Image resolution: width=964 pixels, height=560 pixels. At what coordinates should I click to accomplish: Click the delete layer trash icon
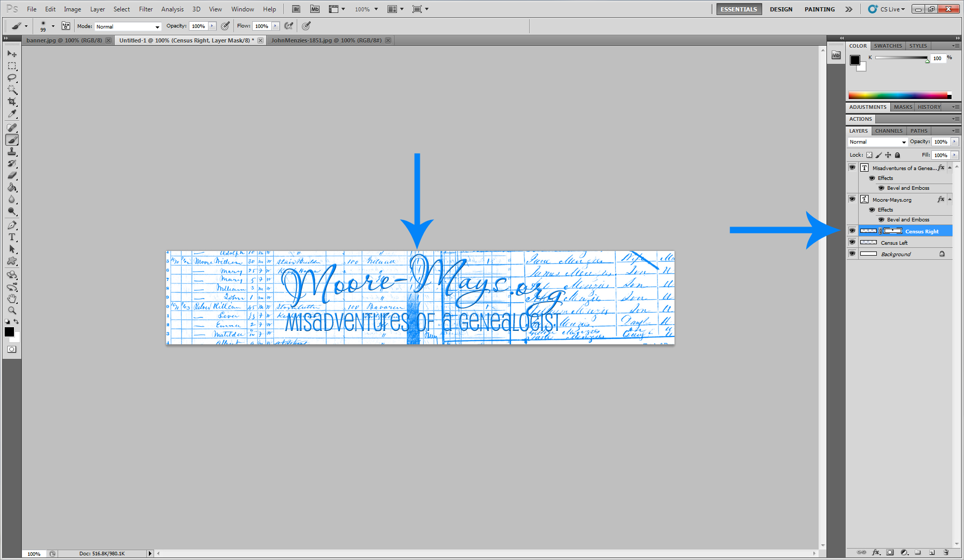pos(946,552)
